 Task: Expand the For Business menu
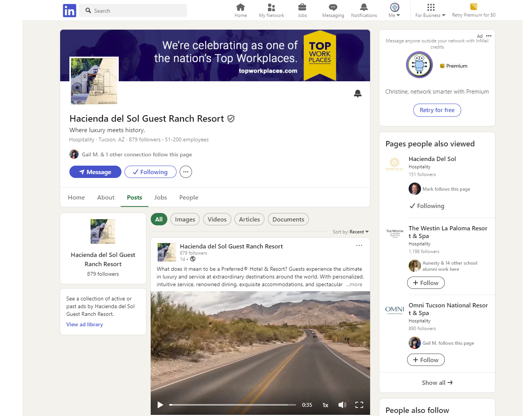(x=431, y=10)
